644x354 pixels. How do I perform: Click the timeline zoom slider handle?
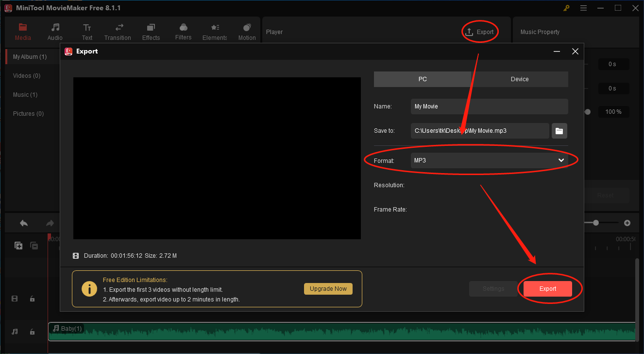point(596,223)
